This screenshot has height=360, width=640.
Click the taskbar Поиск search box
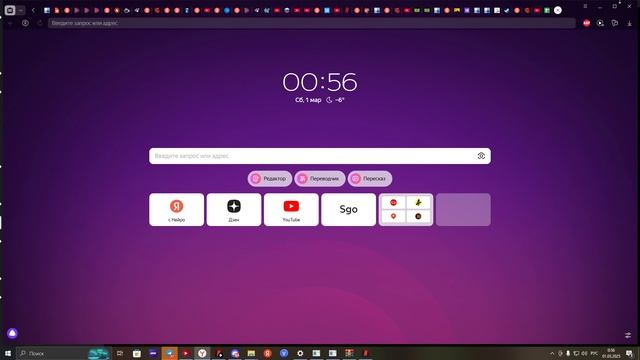click(63, 353)
